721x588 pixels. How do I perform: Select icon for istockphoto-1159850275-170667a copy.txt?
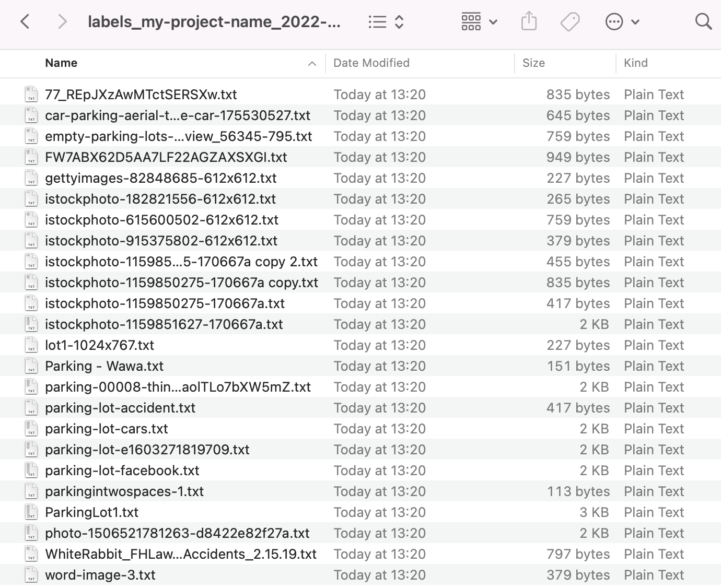click(31, 283)
